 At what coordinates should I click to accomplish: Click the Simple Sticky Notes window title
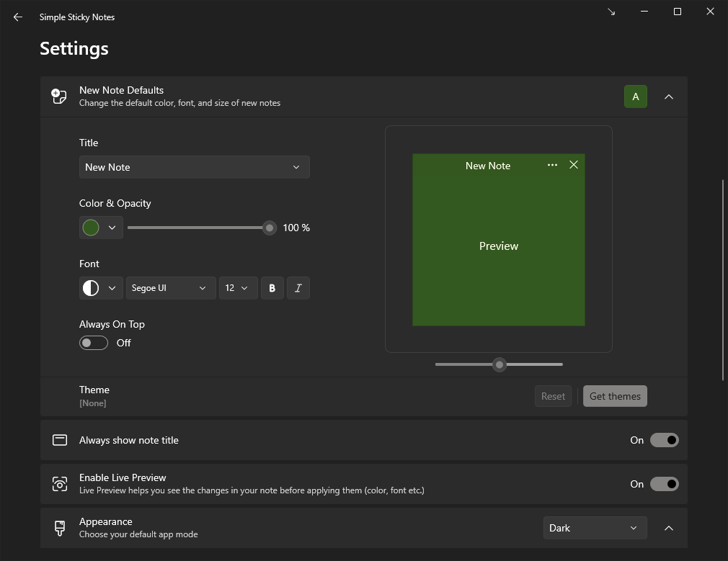pos(77,17)
